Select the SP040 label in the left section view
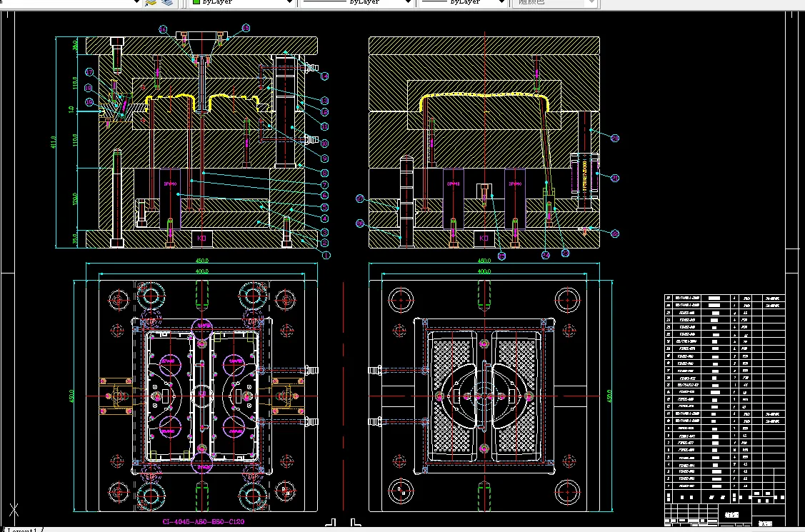805x532 pixels. (x=170, y=184)
